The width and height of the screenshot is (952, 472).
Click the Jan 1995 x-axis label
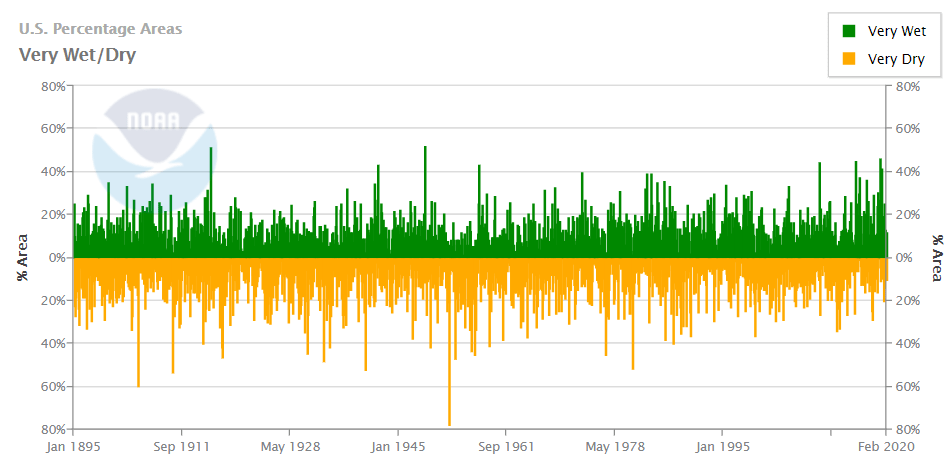(x=723, y=446)
